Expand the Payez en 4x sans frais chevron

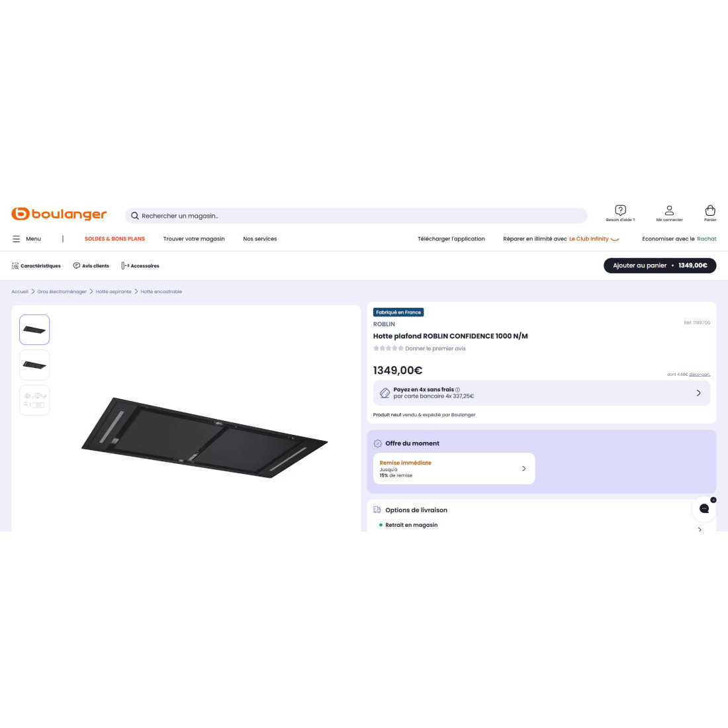point(698,392)
